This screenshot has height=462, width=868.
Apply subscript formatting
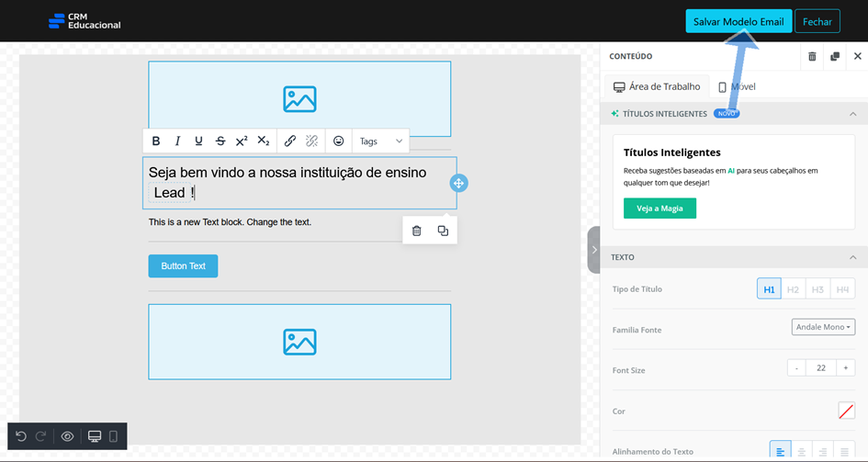click(264, 141)
